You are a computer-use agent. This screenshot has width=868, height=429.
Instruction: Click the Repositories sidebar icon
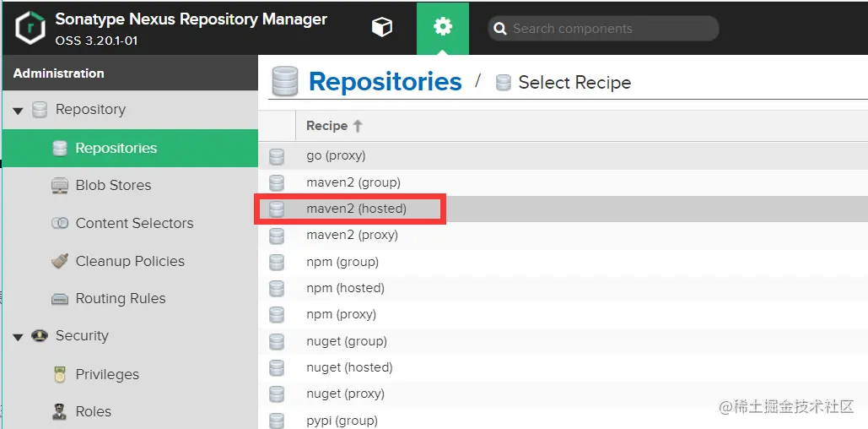[59, 148]
